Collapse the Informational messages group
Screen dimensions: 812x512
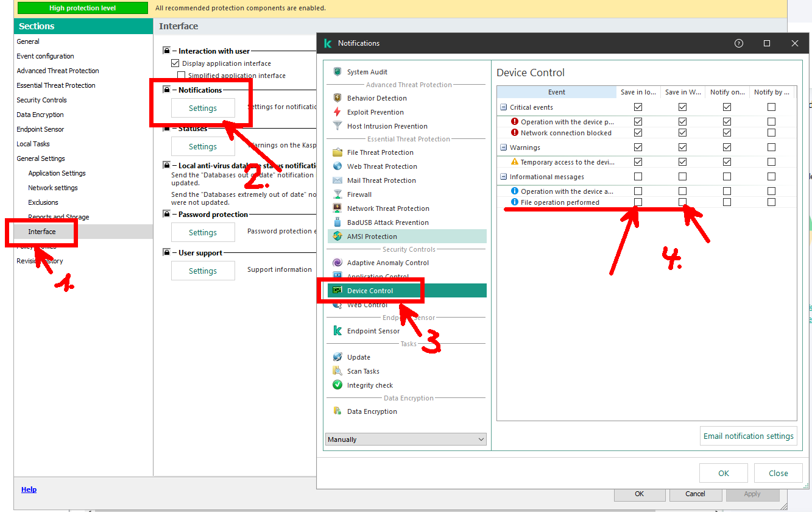click(x=504, y=177)
